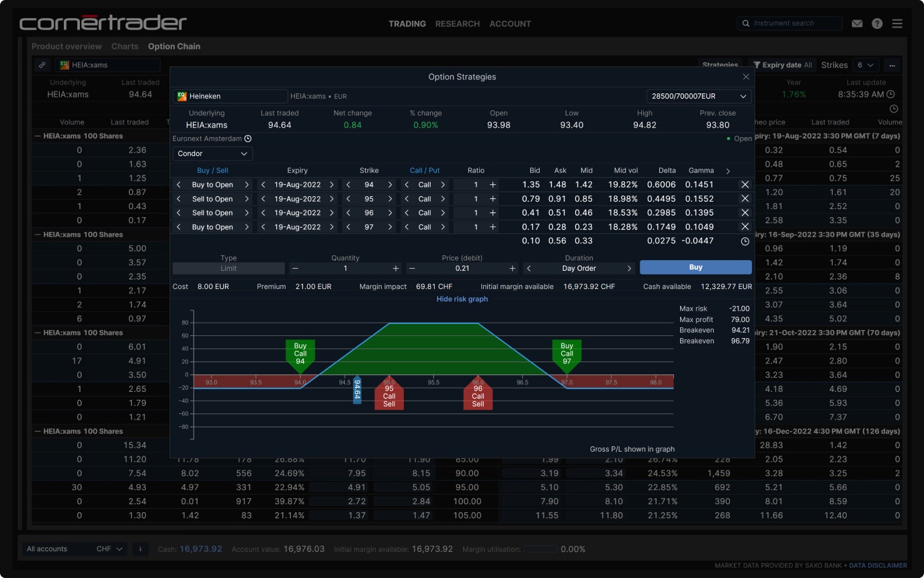Decrease order quantity with minus
The image size is (924, 578).
[295, 268]
